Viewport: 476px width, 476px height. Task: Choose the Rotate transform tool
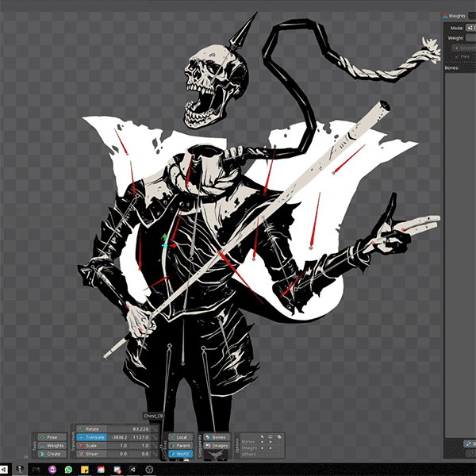point(91,429)
